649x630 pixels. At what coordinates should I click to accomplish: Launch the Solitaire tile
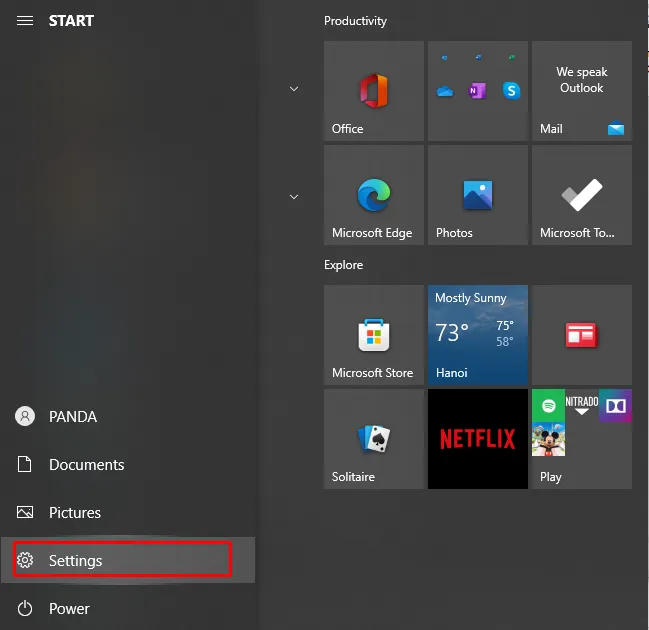[374, 439]
